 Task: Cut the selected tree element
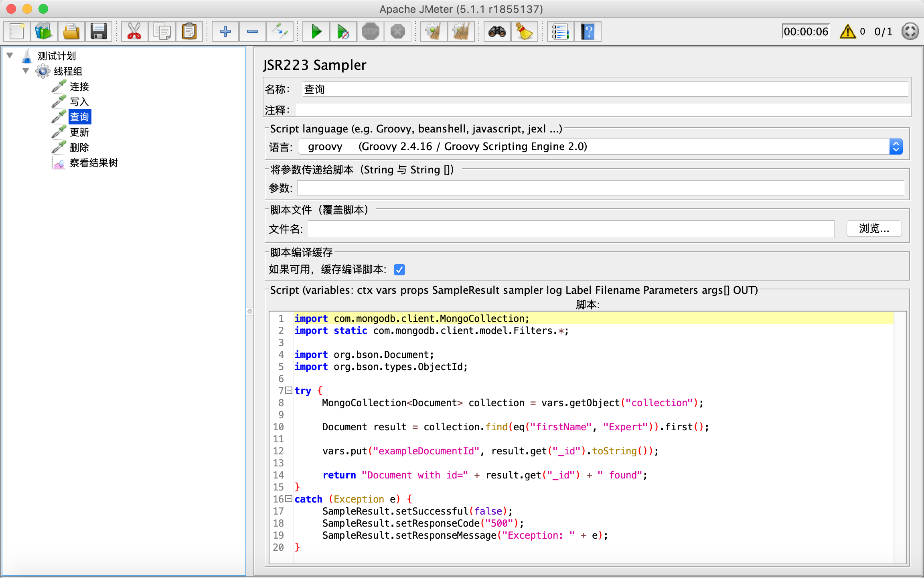[134, 31]
